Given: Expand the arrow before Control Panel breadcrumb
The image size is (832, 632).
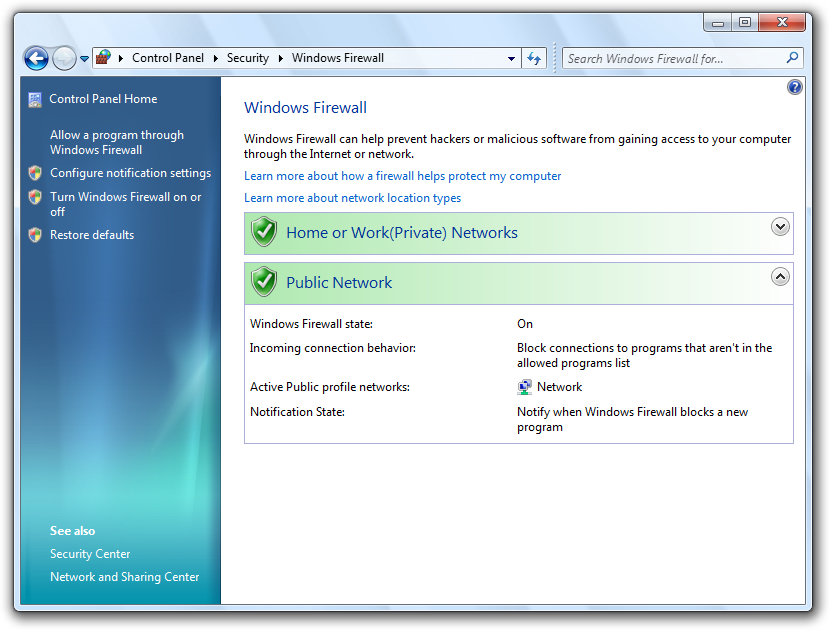Looking at the screenshot, I should pyautogui.click(x=121, y=58).
